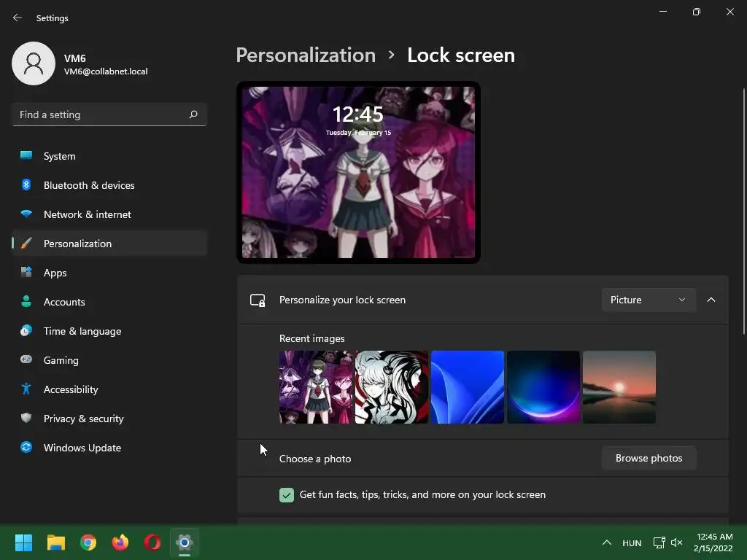Click VM6@collabnet.local account text
The height and width of the screenshot is (560, 747).
106,71
